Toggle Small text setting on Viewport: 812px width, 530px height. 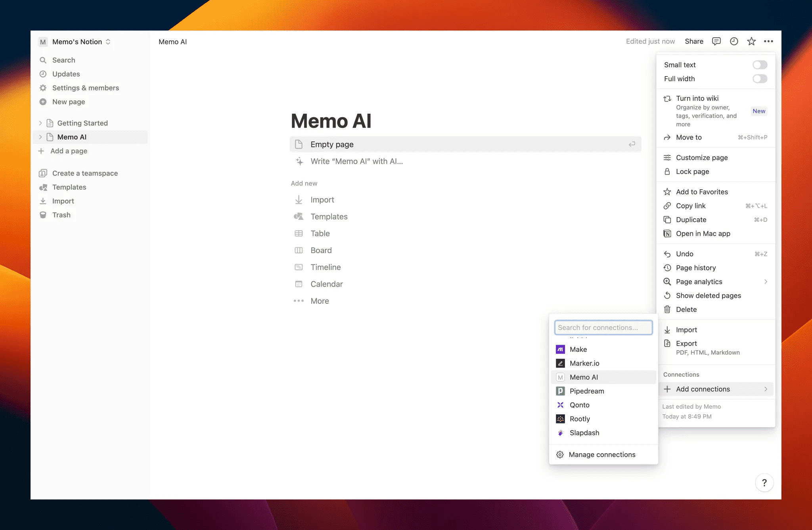point(759,65)
